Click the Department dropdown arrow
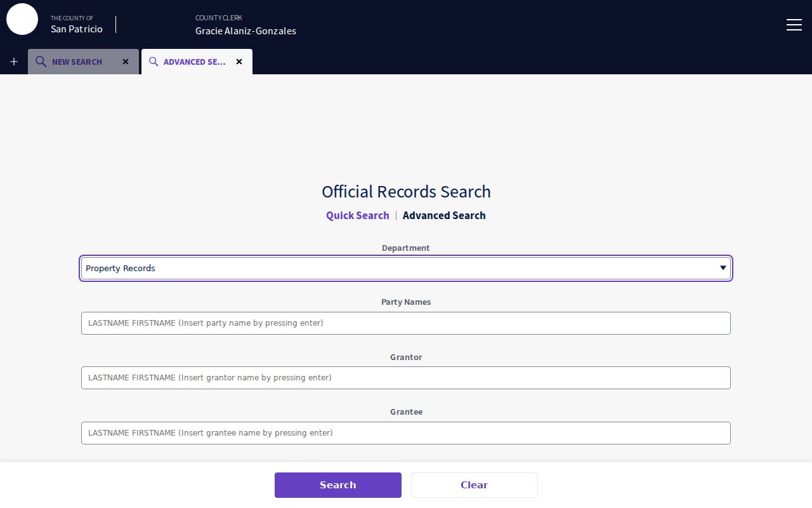 point(723,268)
